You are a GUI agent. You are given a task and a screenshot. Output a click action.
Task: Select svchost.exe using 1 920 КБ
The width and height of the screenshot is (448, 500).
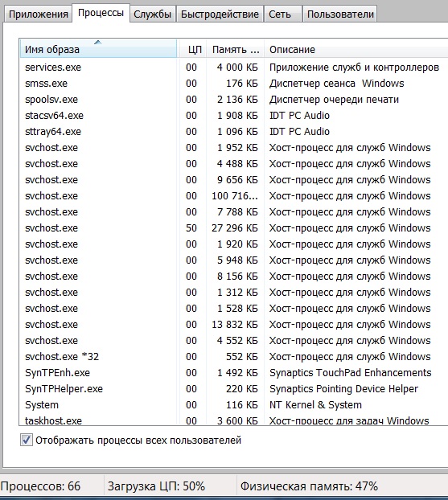233,244
